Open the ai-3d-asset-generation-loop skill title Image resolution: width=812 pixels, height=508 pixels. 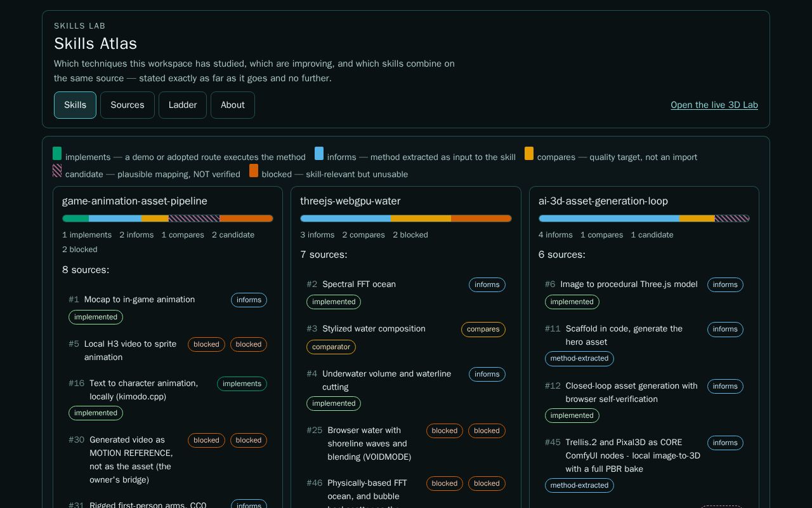click(603, 201)
